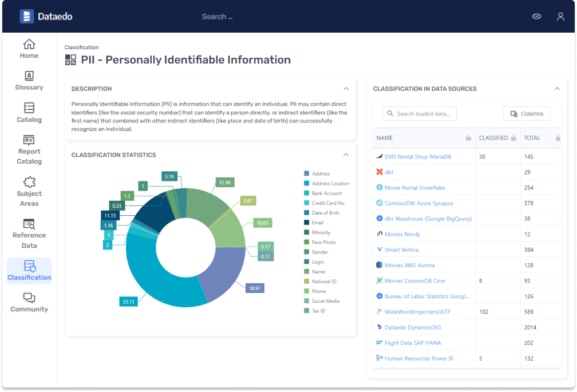Open Reference Data sidebar icon
This screenshot has width=577, height=392.
coord(29,224)
